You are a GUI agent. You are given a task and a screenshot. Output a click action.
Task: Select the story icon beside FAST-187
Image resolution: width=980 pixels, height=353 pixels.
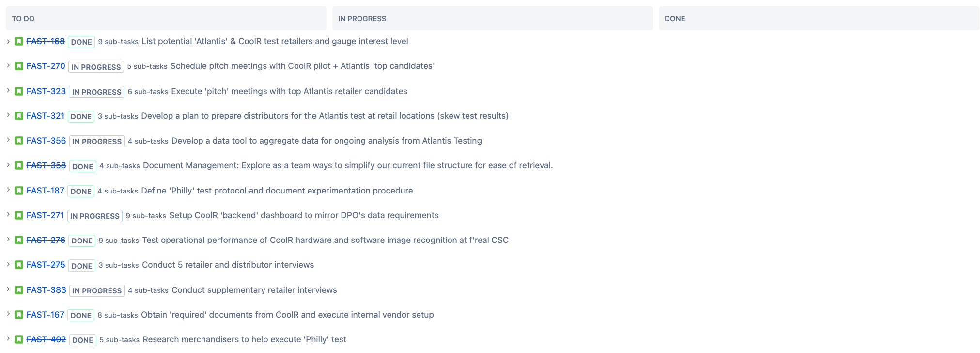pyautogui.click(x=19, y=191)
